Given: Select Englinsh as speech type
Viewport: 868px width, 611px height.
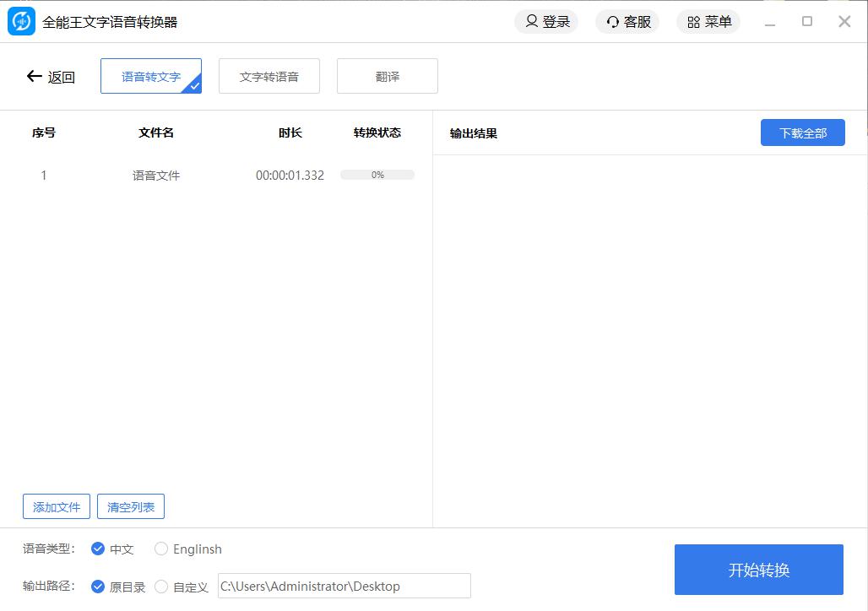Looking at the screenshot, I should 161,549.
